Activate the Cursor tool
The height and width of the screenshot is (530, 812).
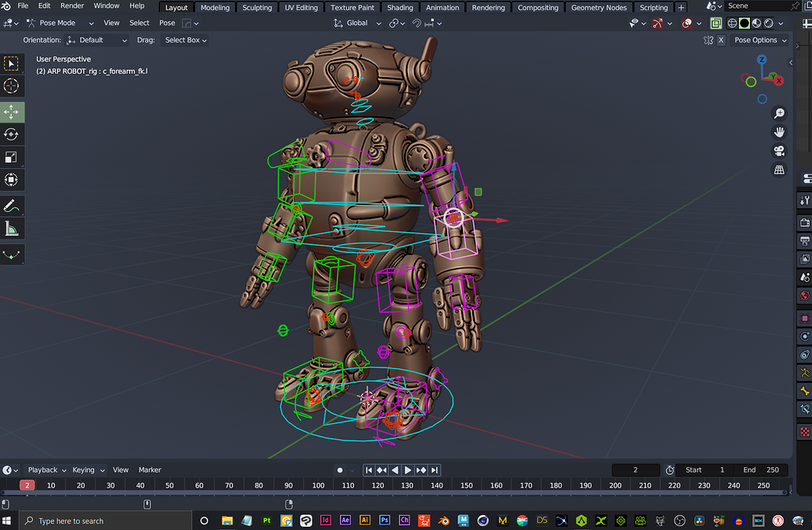(x=12, y=86)
